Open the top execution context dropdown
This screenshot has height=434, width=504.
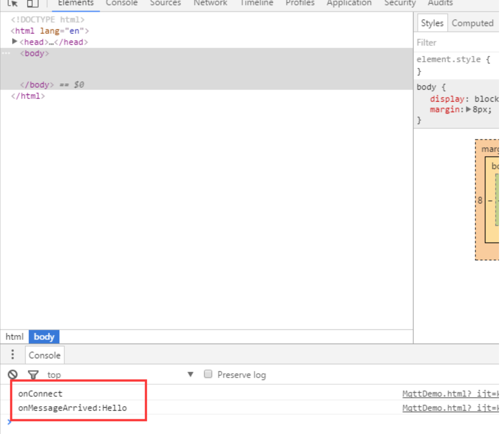point(190,374)
